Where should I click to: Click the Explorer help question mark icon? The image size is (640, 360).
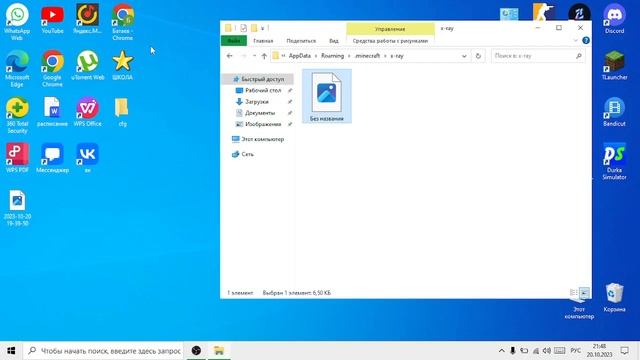[586, 40]
